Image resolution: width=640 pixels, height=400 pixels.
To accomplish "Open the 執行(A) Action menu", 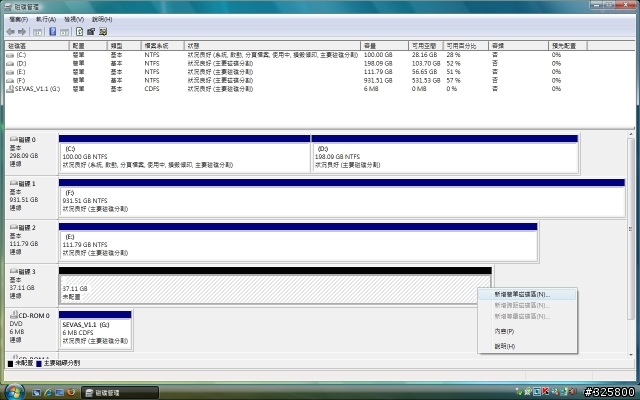I will pos(46,19).
